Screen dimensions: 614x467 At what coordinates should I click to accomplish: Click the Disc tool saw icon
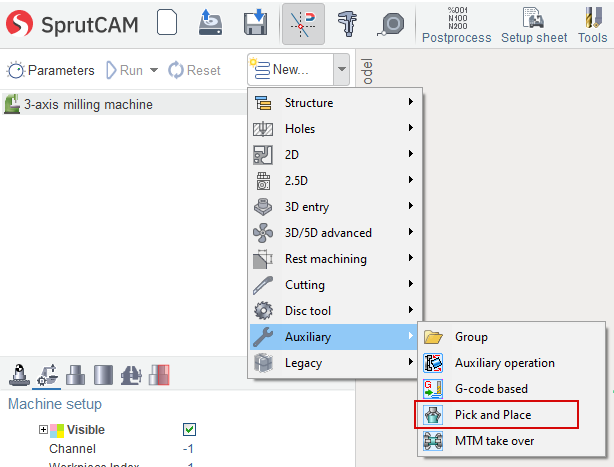click(263, 311)
